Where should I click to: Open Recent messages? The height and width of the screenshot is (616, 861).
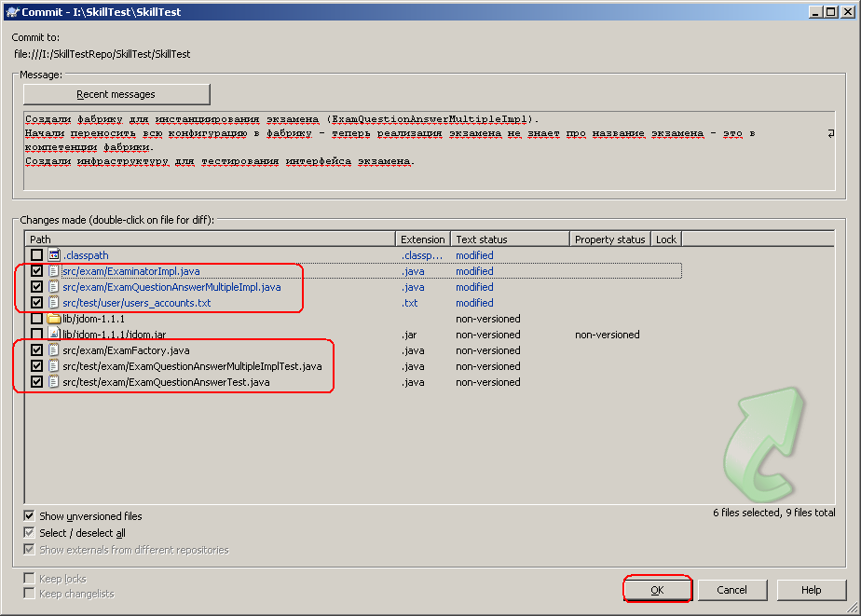point(116,93)
